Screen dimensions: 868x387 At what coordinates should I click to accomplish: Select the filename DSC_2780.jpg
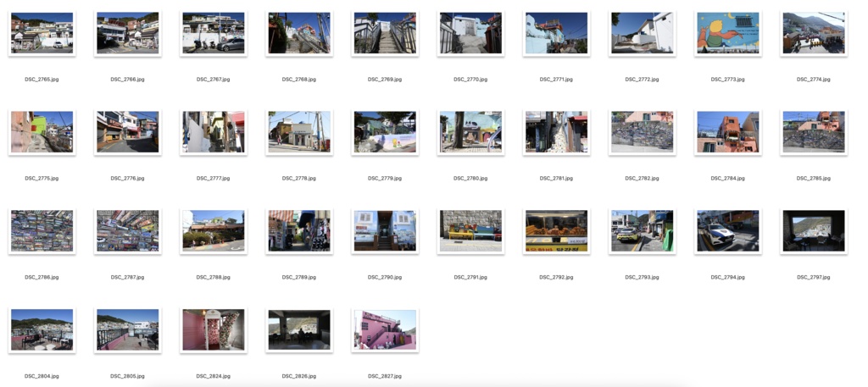(x=470, y=179)
